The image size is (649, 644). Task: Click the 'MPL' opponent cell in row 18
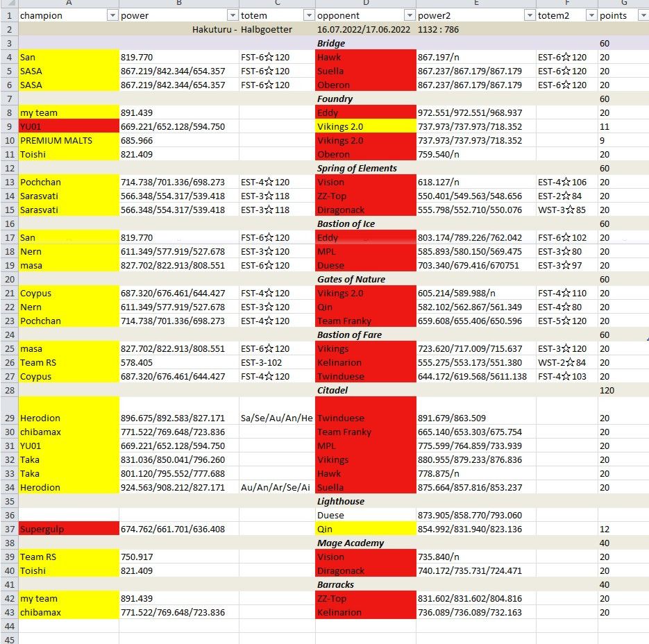[x=366, y=252]
